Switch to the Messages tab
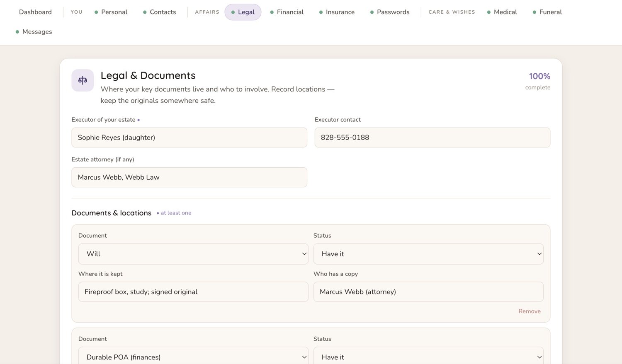Viewport: 622px width, 364px height. [x=34, y=31]
